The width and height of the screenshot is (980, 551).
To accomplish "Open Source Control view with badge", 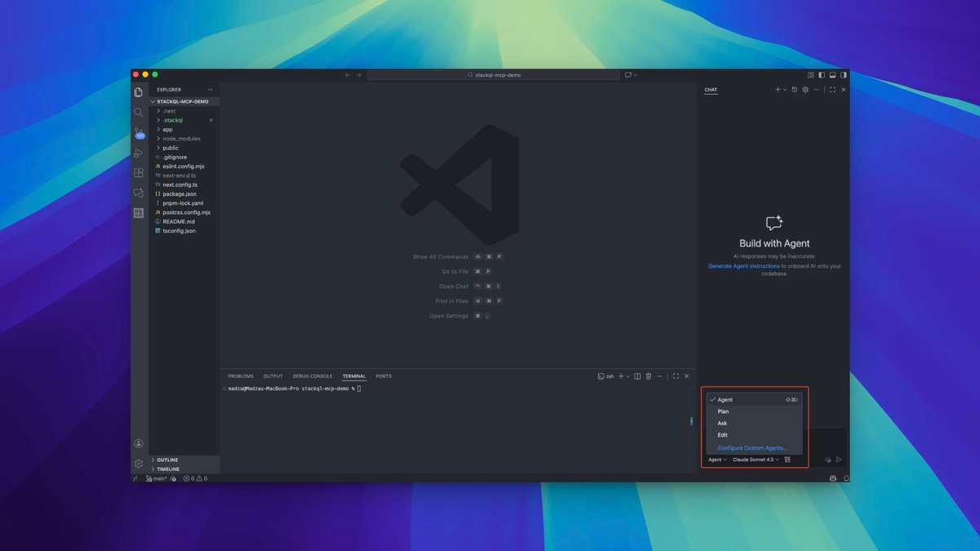I will (x=139, y=132).
